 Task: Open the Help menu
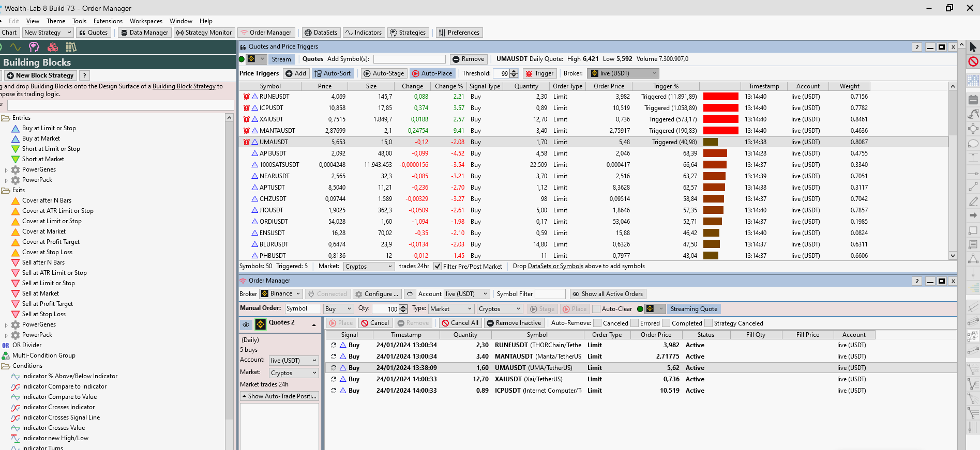pos(206,21)
